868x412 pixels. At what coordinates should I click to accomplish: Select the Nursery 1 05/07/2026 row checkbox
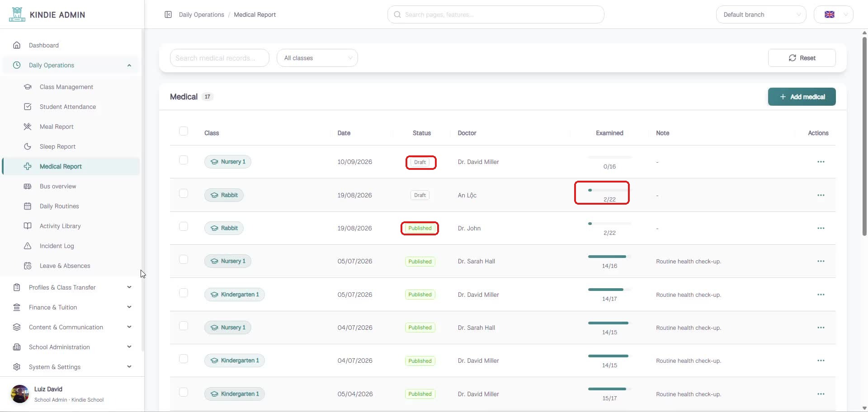tap(184, 259)
